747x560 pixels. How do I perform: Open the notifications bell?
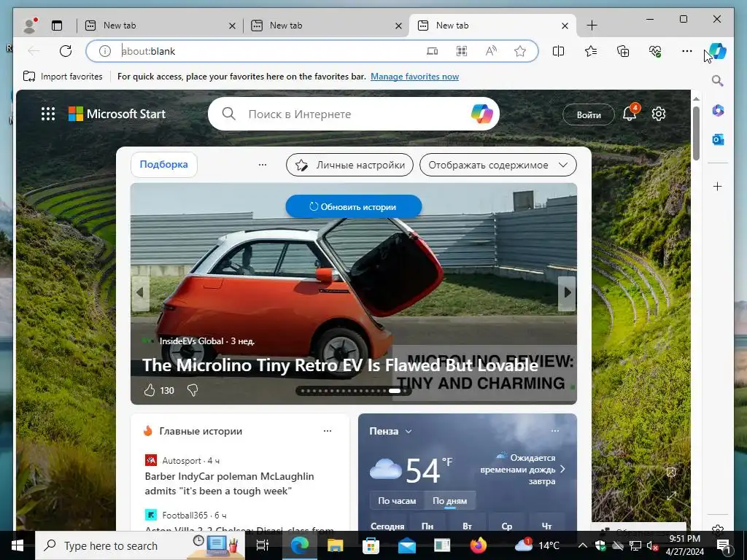[x=630, y=114]
